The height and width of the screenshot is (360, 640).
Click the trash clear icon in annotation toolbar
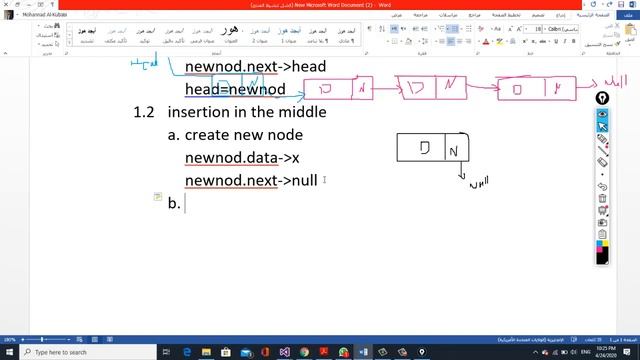(602, 198)
